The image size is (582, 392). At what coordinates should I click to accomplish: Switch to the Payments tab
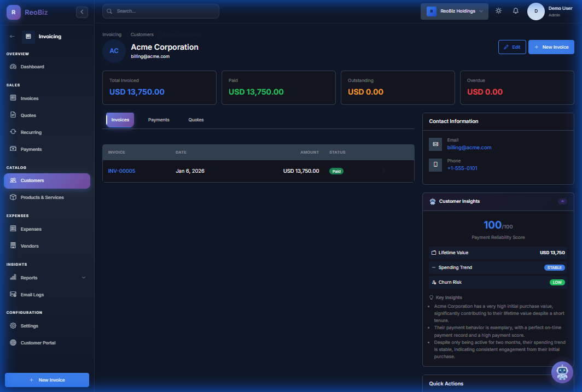tap(158, 120)
